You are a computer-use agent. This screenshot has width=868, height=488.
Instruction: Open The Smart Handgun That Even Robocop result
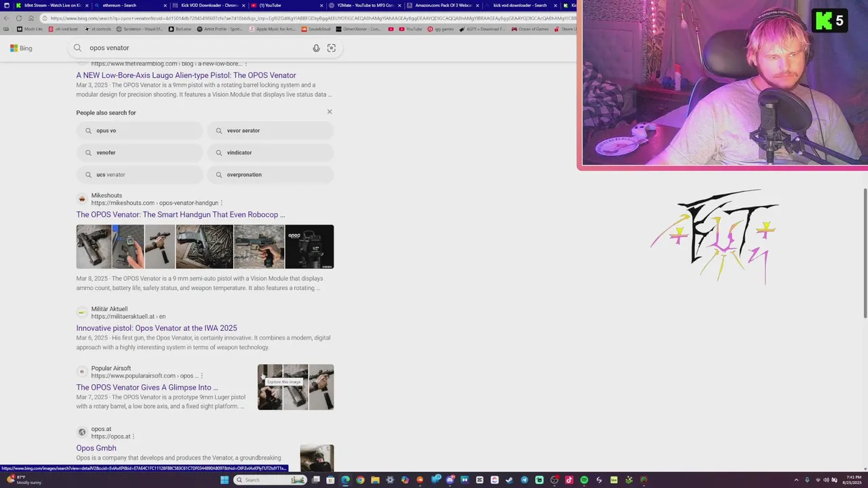pyautogui.click(x=180, y=215)
